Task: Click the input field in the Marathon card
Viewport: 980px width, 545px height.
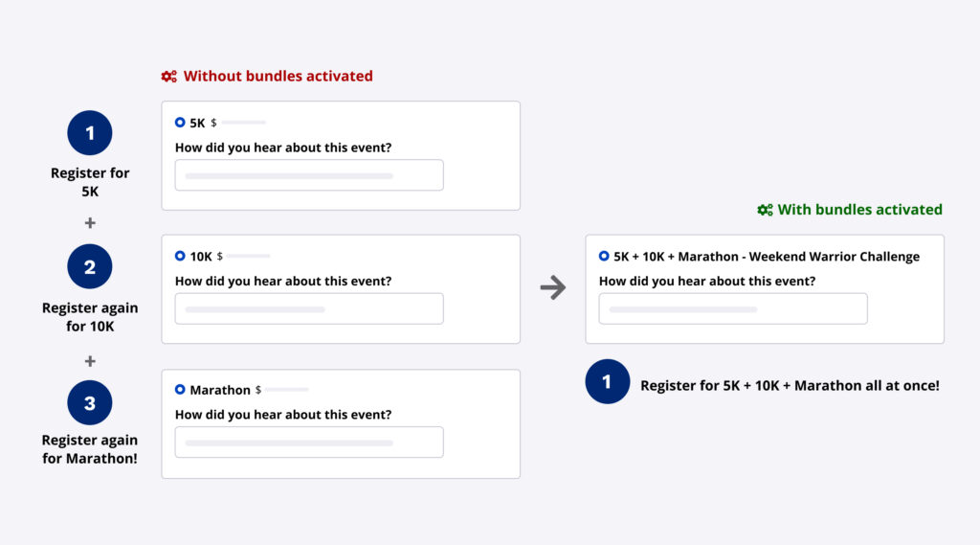Action: pos(309,442)
